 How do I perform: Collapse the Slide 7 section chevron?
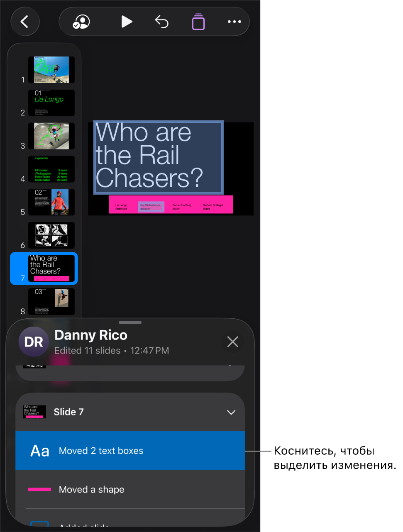pyautogui.click(x=231, y=412)
